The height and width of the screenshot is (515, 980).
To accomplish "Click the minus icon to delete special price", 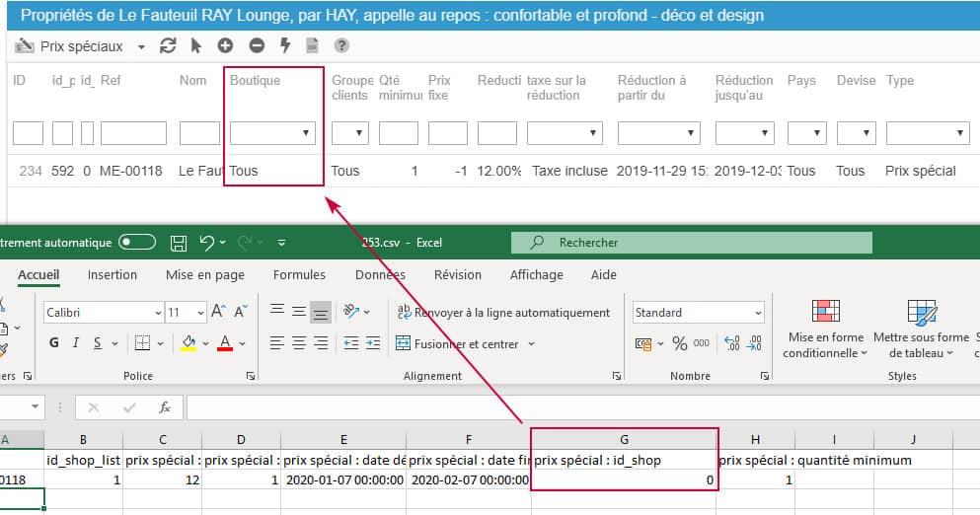I will point(257,46).
